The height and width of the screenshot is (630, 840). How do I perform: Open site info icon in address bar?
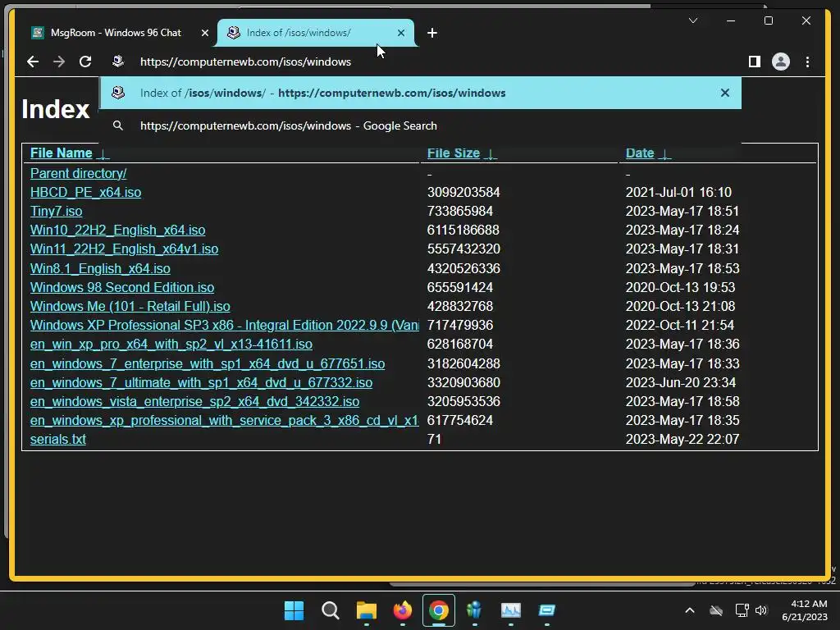click(x=118, y=62)
